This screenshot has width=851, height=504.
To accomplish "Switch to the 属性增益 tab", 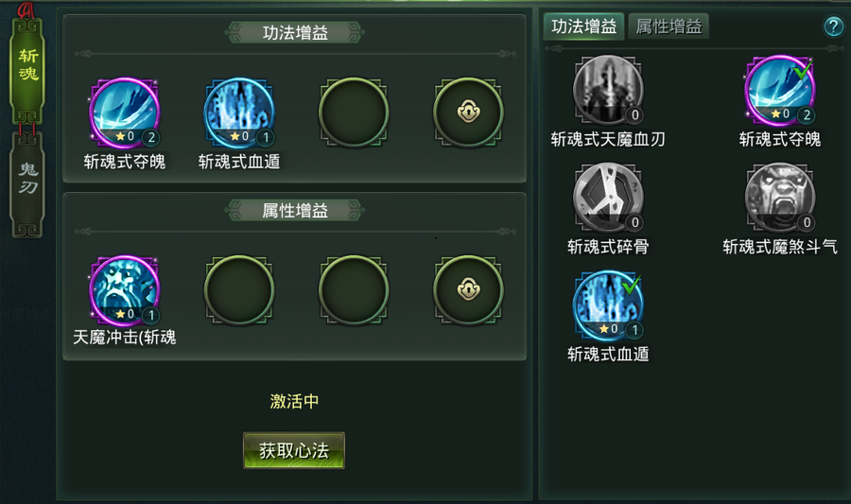I will (669, 26).
